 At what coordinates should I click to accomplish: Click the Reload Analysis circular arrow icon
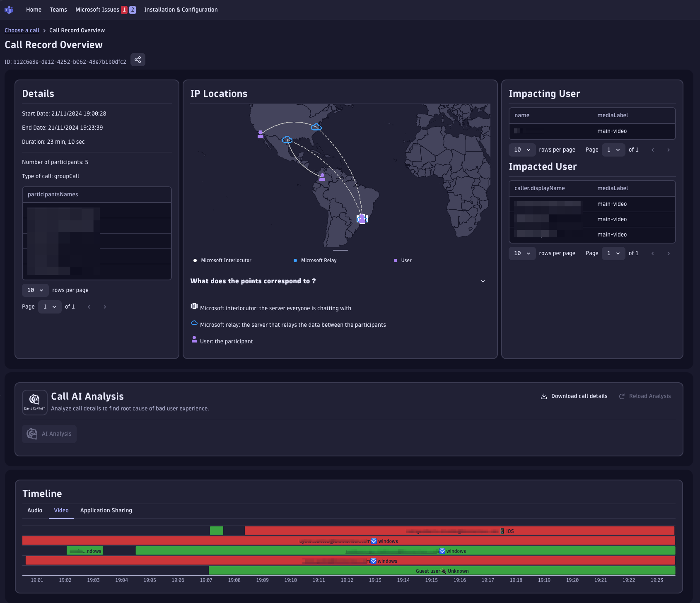622,396
